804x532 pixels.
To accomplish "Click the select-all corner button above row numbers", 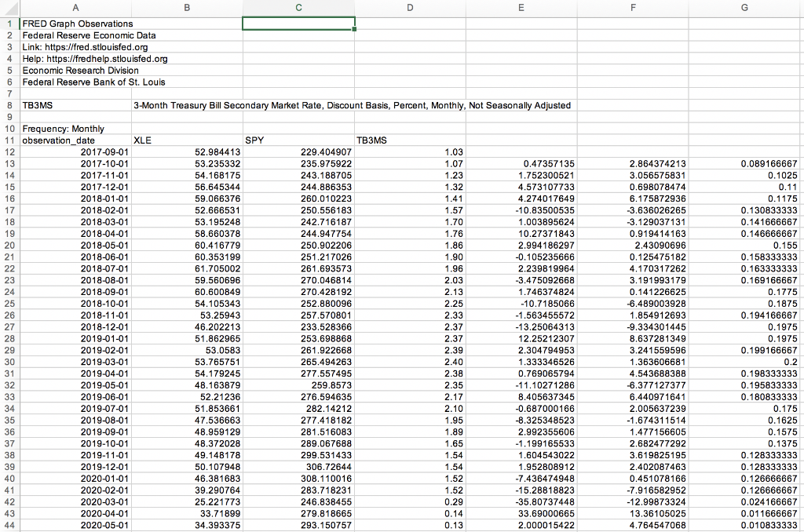I will click(x=9, y=7).
